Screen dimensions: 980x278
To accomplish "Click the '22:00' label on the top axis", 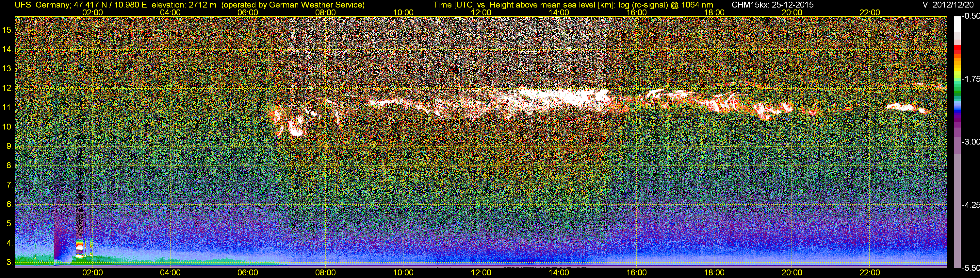I will pos(870,12).
